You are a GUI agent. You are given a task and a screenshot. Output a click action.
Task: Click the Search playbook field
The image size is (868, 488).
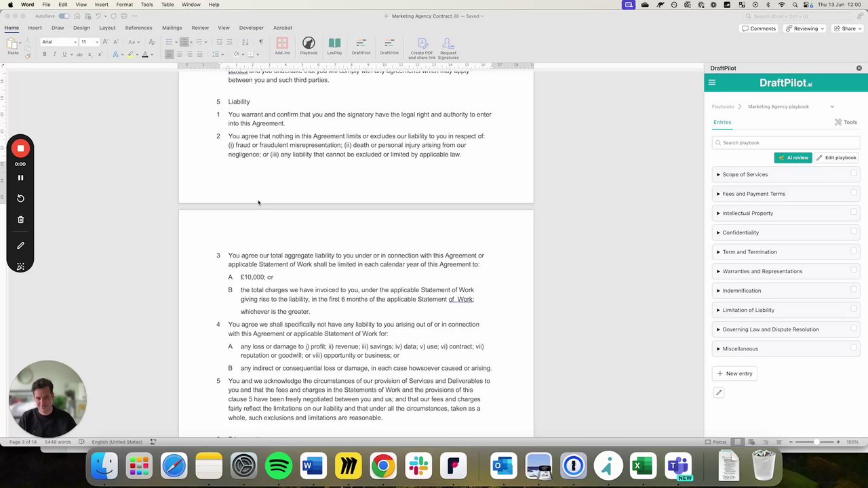[786, 143]
